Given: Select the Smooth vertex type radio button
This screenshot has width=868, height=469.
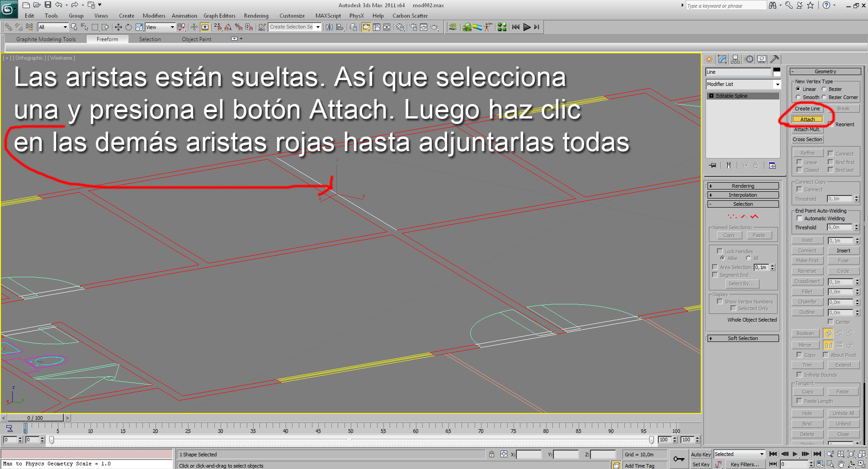Looking at the screenshot, I should coord(798,97).
